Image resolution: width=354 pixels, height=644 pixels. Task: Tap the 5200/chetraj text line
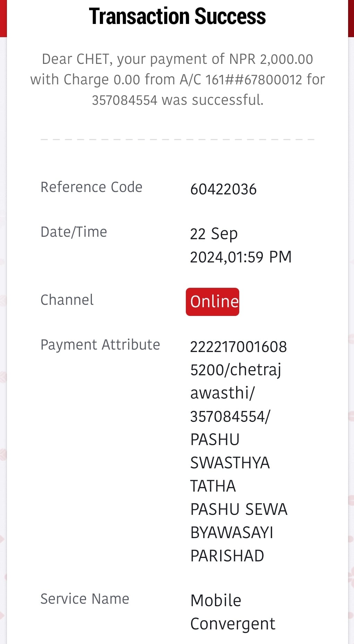click(x=236, y=370)
